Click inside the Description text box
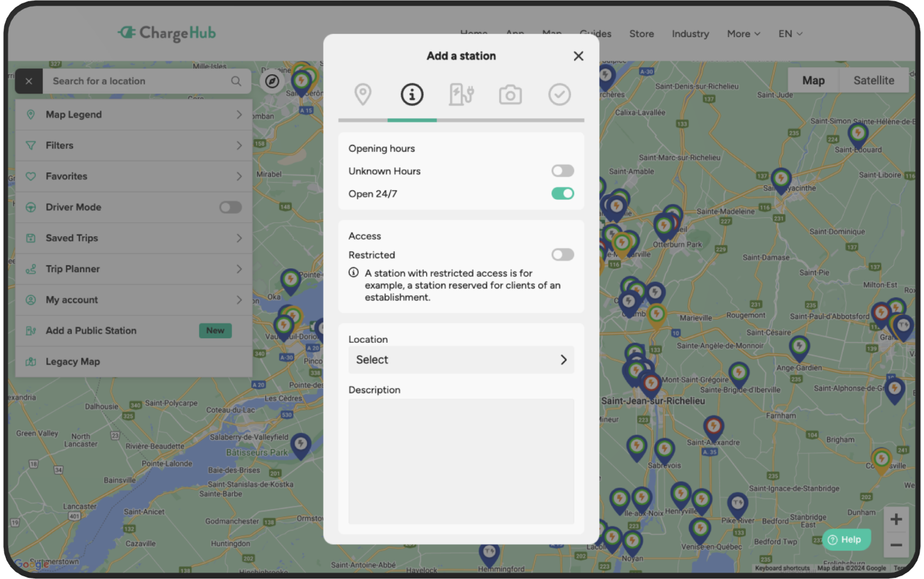The image size is (924, 579). [x=461, y=461]
